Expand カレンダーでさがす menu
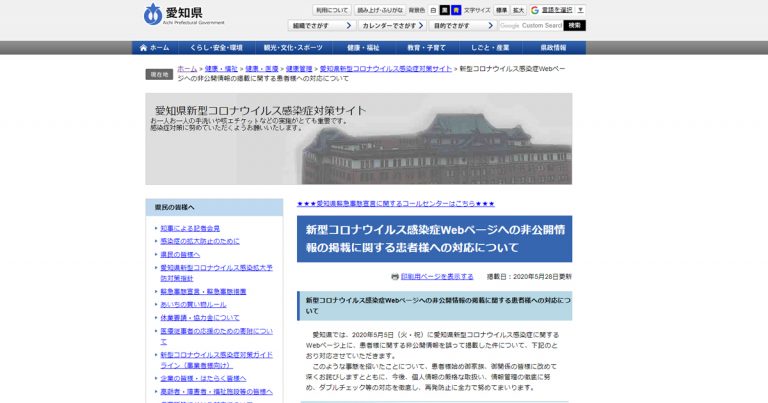 pos(392,25)
